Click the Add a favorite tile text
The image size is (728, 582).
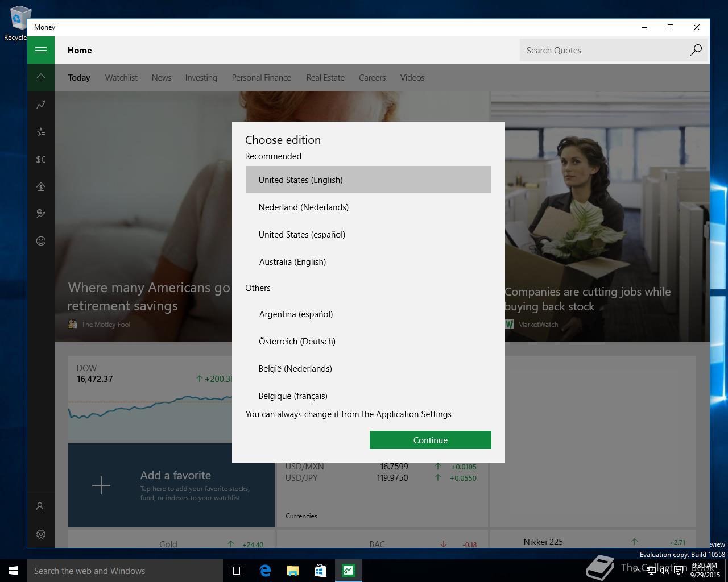coord(176,475)
